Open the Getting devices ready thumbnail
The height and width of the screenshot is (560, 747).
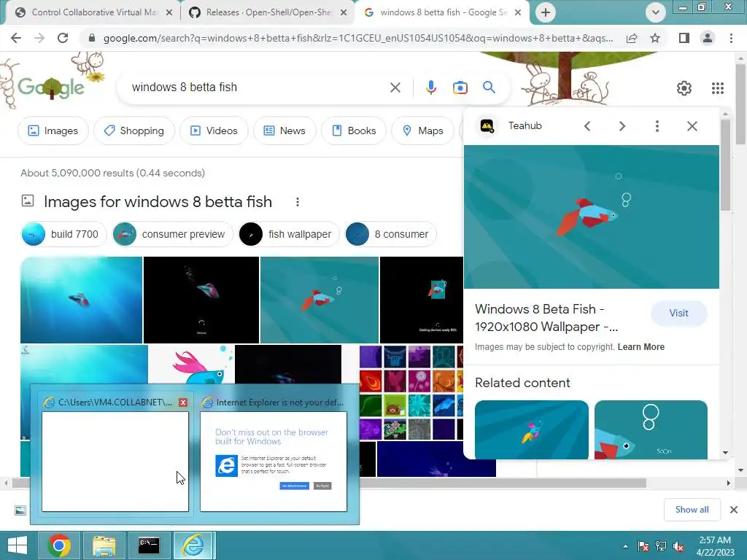(422, 300)
